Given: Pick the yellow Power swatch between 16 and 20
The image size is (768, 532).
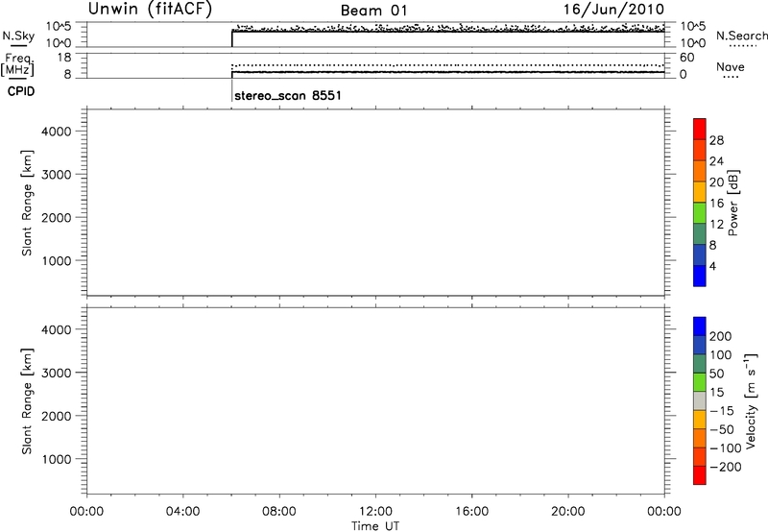Looking at the screenshot, I should click(x=700, y=191).
